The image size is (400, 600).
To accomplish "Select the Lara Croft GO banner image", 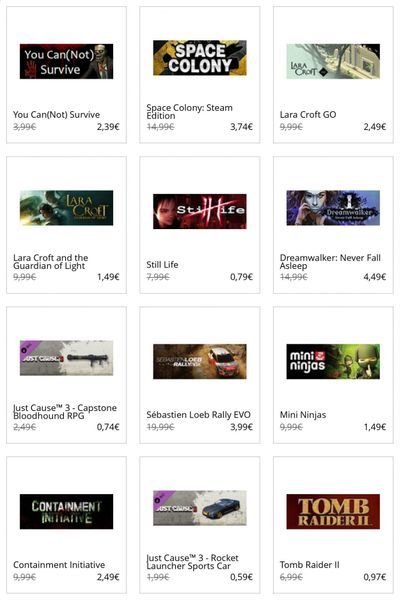I will pos(333,61).
